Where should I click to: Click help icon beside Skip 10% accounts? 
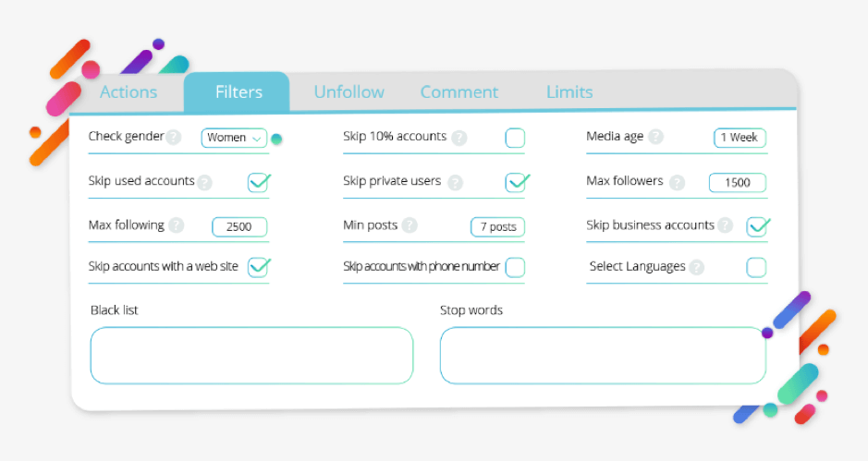[458, 138]
